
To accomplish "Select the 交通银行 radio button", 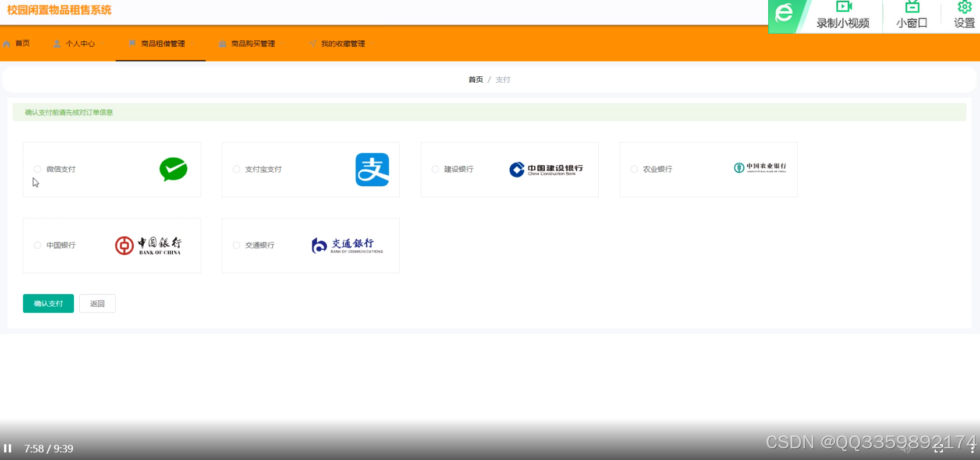I will [x=236, y=246].
